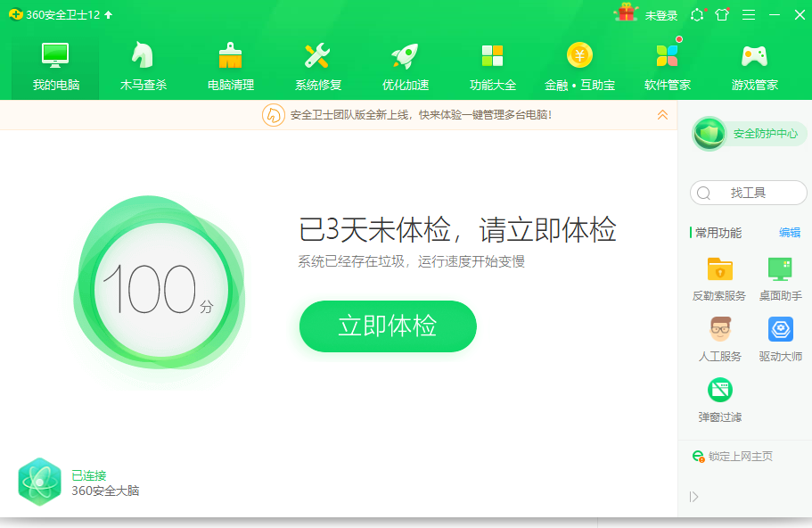Viewport: 812px width, 528px height.
Task: Launch 桌面助手 desktop assistant
Action: [781, 279]
